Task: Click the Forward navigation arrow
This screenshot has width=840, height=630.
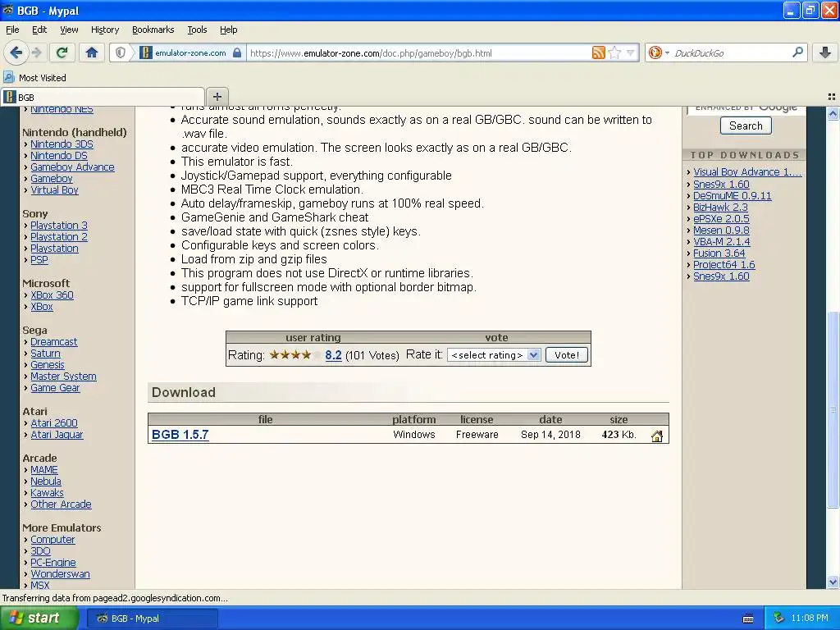Action: coord(36,52)
